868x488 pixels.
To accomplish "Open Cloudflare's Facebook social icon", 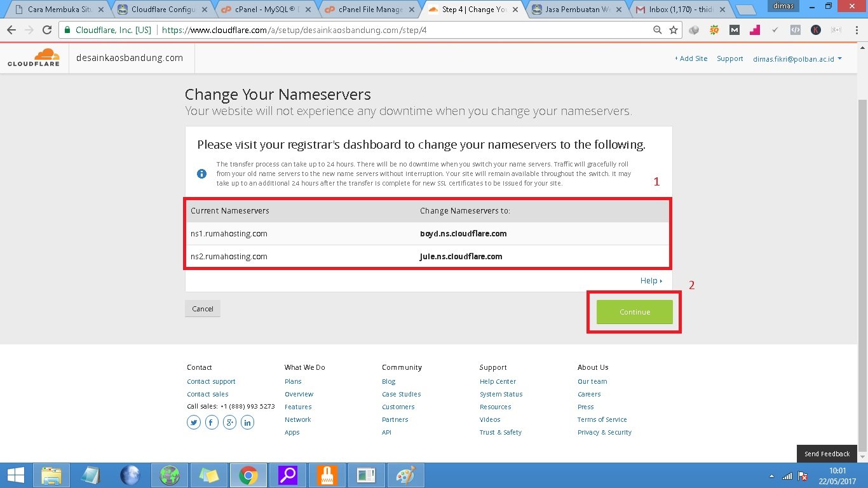I will tap(212, 423).
